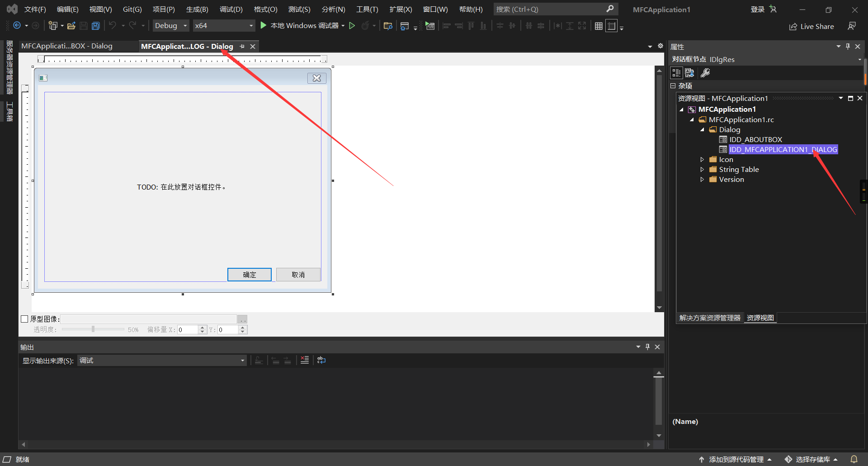Collapse the MFCApplication1 root node
The height and width of the screenshot is (466, 868).
[681, 109]
